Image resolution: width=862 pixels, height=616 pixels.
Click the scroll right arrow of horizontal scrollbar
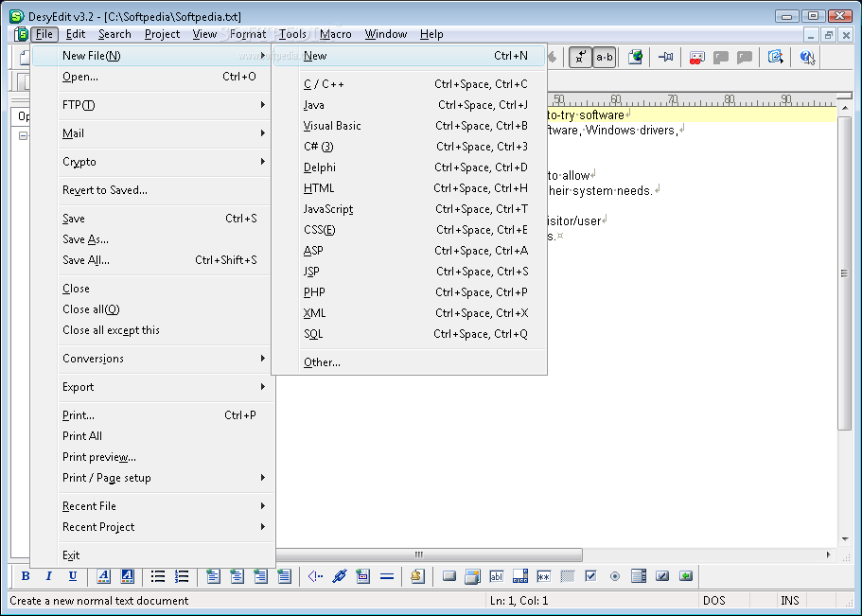point(829,554)
